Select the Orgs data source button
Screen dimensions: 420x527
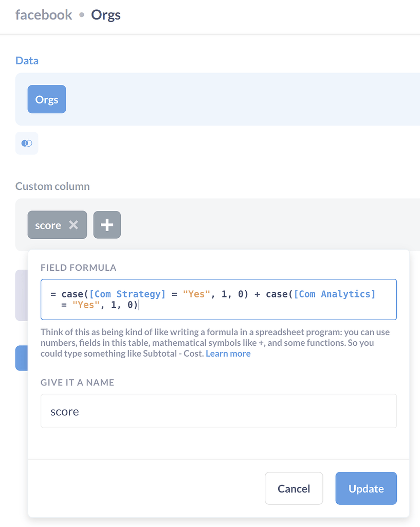(x=47, y=99)
